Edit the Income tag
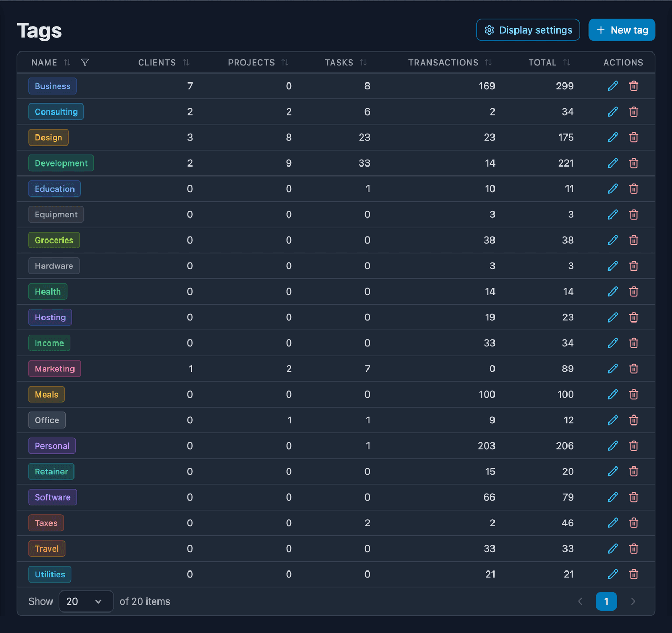This screenshot has width=672, height=633. (613, 344)
